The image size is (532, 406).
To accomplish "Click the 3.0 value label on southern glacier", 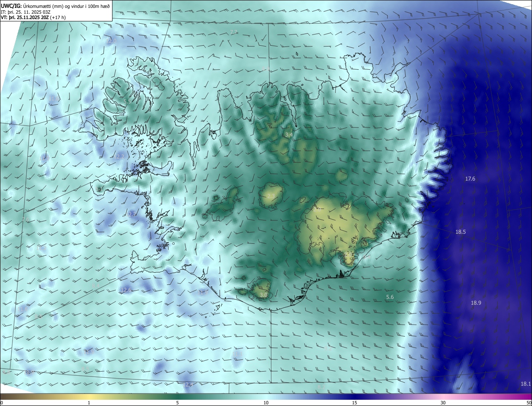I will (264, 295).
